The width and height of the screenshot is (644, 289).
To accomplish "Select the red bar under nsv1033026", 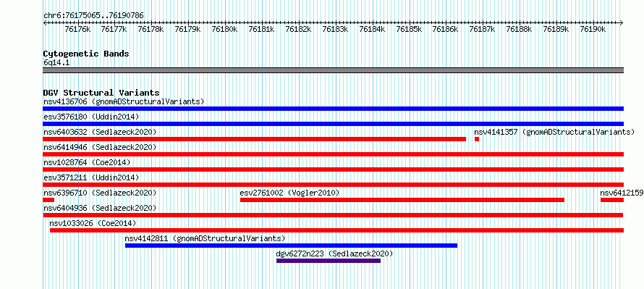I will (x=336, y=230).
